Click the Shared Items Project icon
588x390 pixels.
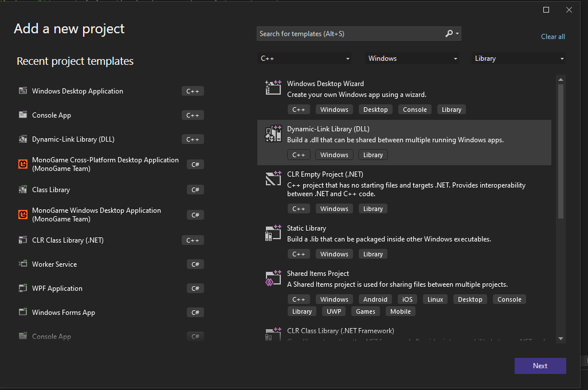[273, 278]
